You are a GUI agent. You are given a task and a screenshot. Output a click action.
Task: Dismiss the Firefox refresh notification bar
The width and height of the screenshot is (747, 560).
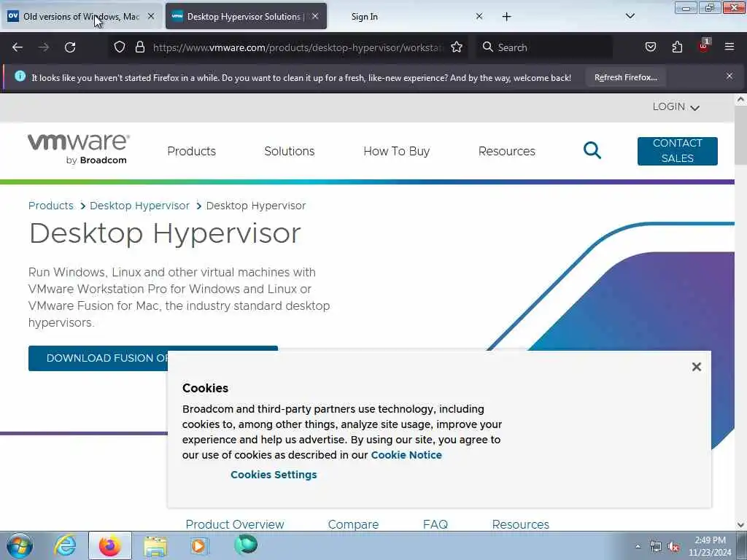[729, 76]
